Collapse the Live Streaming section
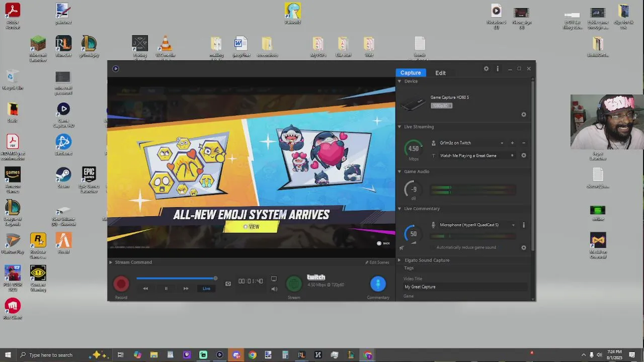The height and width of the screenshot is (362, 644). pos(399,127)
